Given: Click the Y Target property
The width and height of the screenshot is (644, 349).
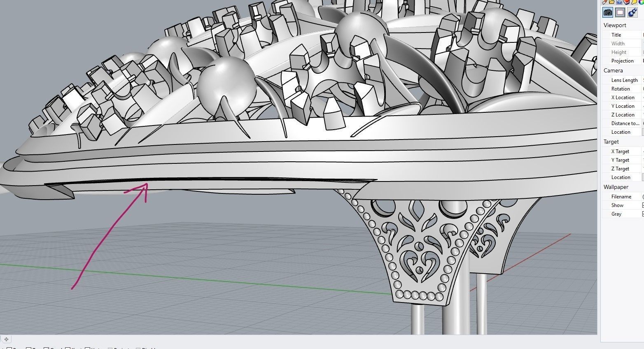Looking at the screenshot, I should click(x=620, y=160).
